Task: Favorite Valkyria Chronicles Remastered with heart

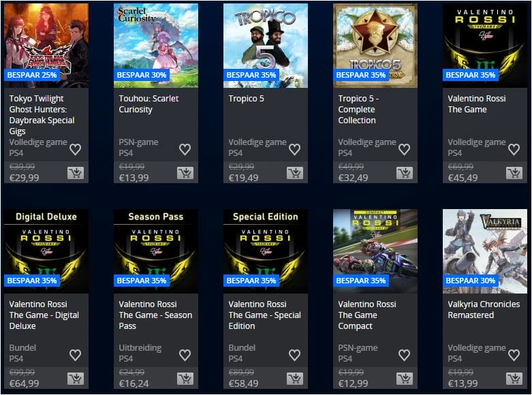Action: click(x=514, y=355)
